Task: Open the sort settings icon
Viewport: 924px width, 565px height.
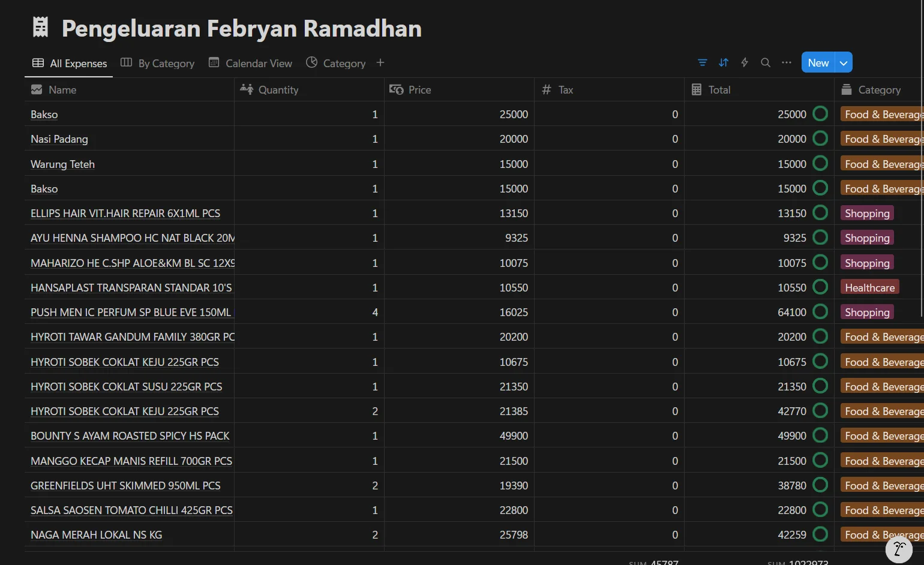Action: click(723, 62)
